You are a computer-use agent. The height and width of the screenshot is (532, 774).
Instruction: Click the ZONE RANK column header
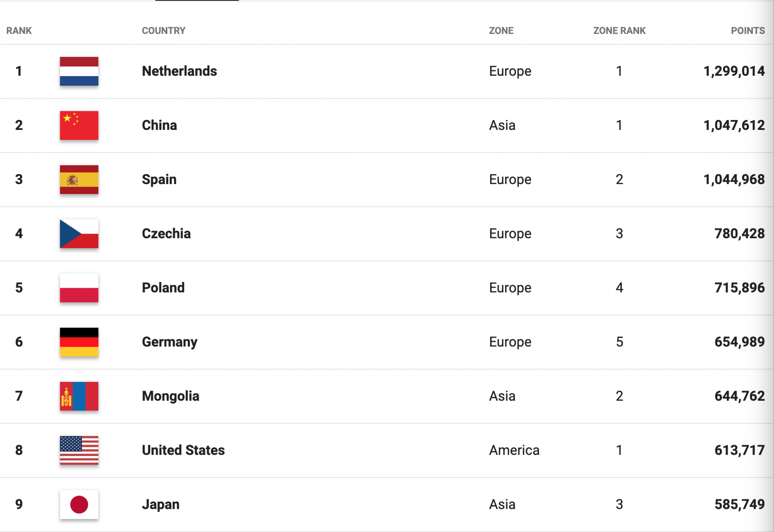pos(620,31)
